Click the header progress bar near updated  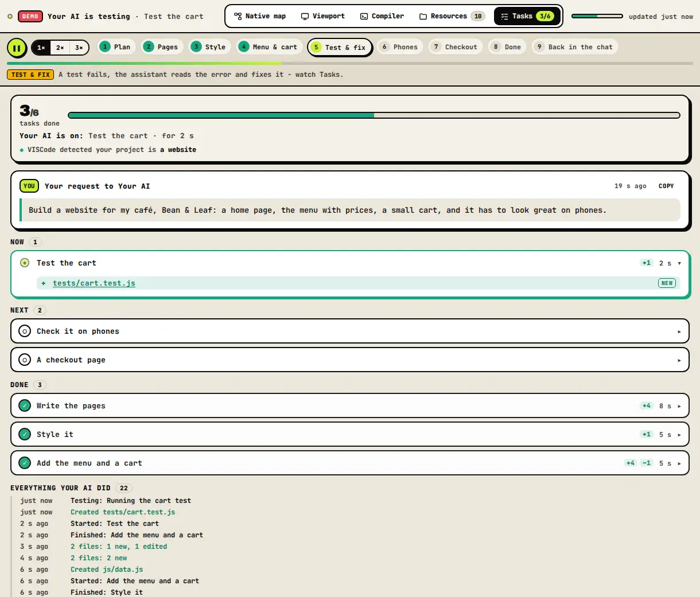(x=597, y=16)
